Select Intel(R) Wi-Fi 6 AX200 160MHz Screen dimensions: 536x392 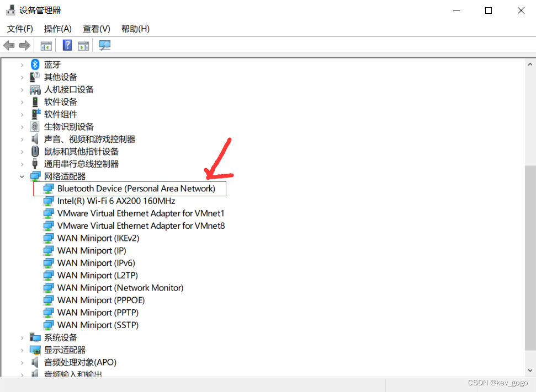click(x=116, y=201)
